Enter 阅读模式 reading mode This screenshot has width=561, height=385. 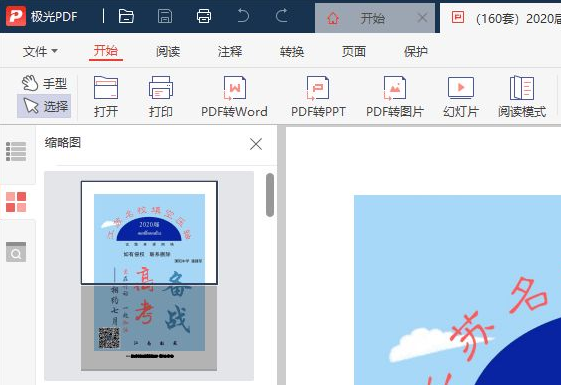click(x=522, y=97)
